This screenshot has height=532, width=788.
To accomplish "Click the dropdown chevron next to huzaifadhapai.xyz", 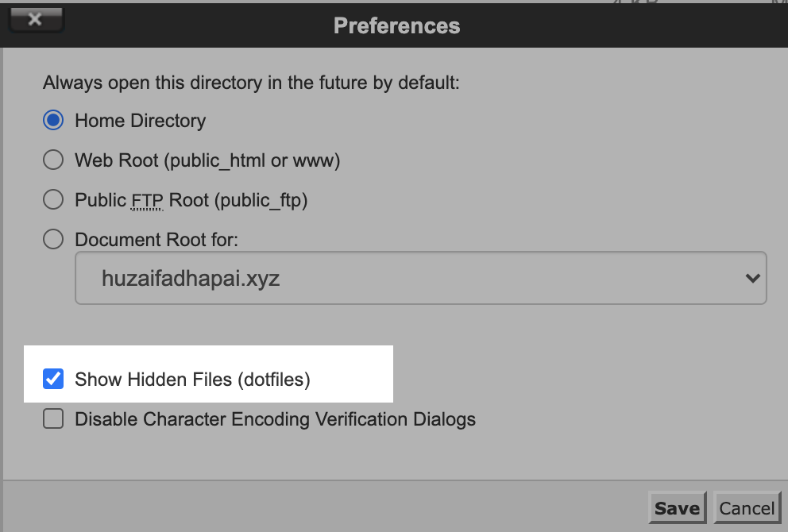I will coord(751,278).
